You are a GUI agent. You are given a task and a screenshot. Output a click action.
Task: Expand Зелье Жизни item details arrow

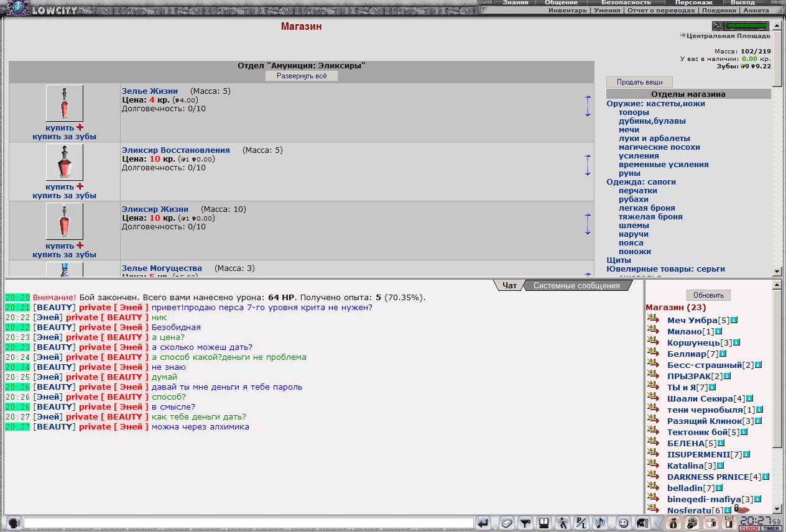pos(588,106)
